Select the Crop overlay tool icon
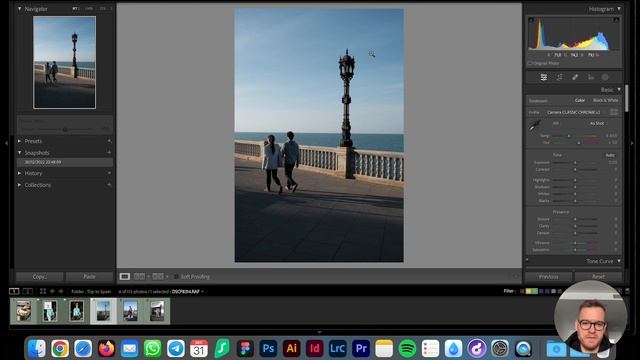 coord(559,77)
